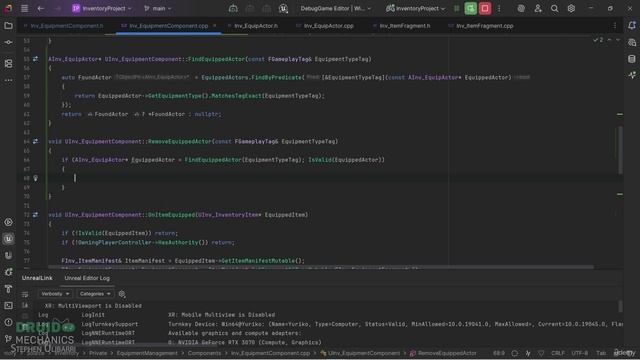Close the Inv_EquipmentComponent.cpp tab

pos(215,26)
